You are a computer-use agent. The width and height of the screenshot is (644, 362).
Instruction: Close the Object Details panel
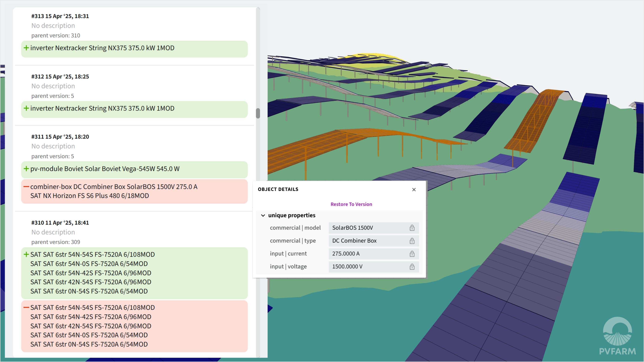pos(414,190)
